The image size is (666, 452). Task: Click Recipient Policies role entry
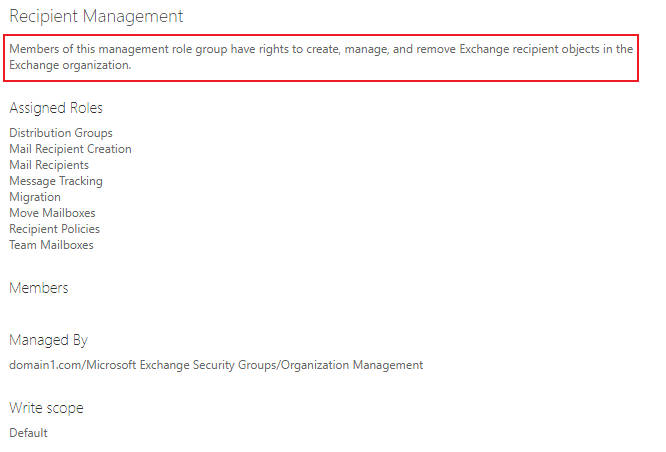(54, 229)
